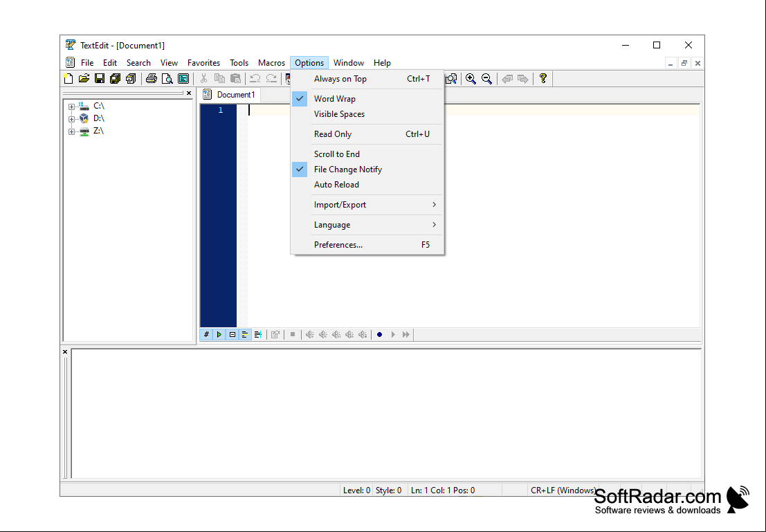Toggle the right margin line icon
The height and width of the screenshot is (532, 766).
pyautogui.click(x=258, y=335)
